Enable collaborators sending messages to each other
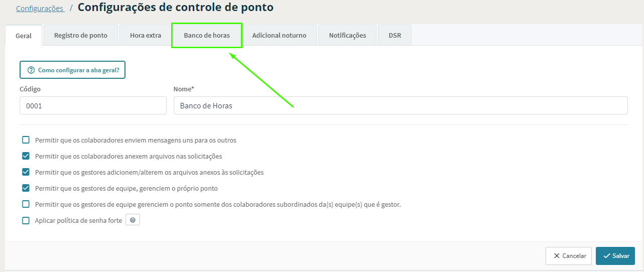 pyautogui.click(x=26, y=140)
